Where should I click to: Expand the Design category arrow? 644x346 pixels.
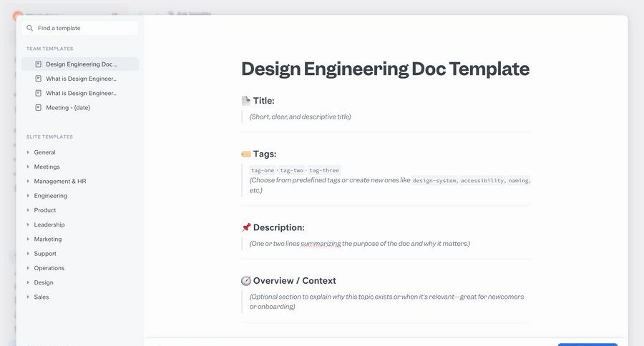pyautogui.click(x=29, y=282)
